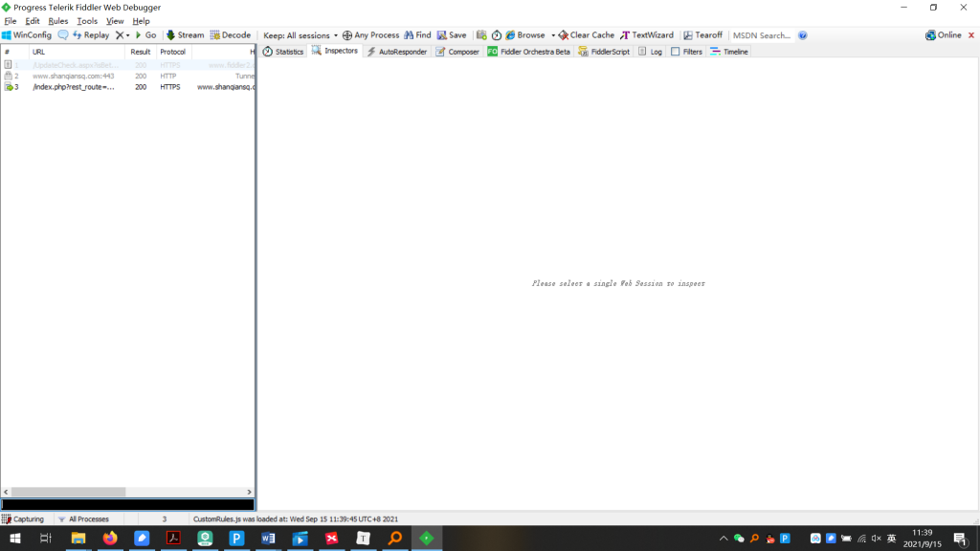Screen dimensions: 980x551
Task: Launch Browse with Internet Explorer
Action: [525, 35]
